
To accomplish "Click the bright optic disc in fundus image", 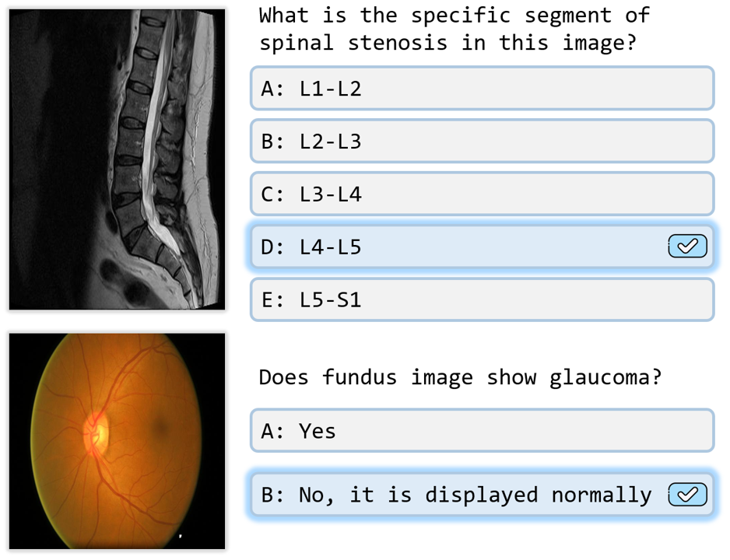I will point(99,432).
